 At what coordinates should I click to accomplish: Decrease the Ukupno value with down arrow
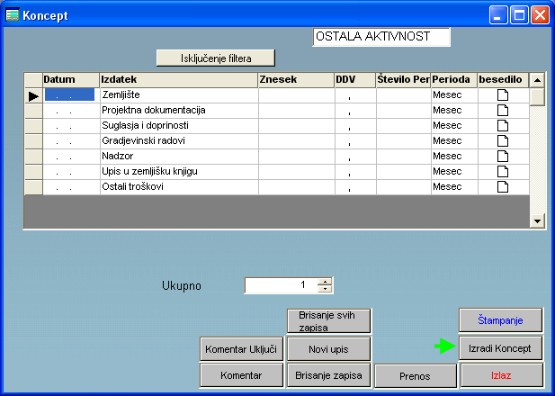coord(325,289)
